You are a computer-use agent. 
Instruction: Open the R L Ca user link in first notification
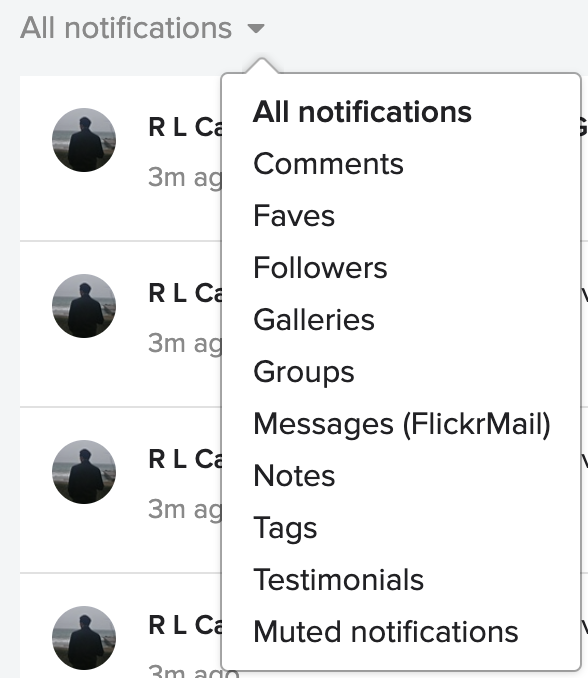coord(185,127)
